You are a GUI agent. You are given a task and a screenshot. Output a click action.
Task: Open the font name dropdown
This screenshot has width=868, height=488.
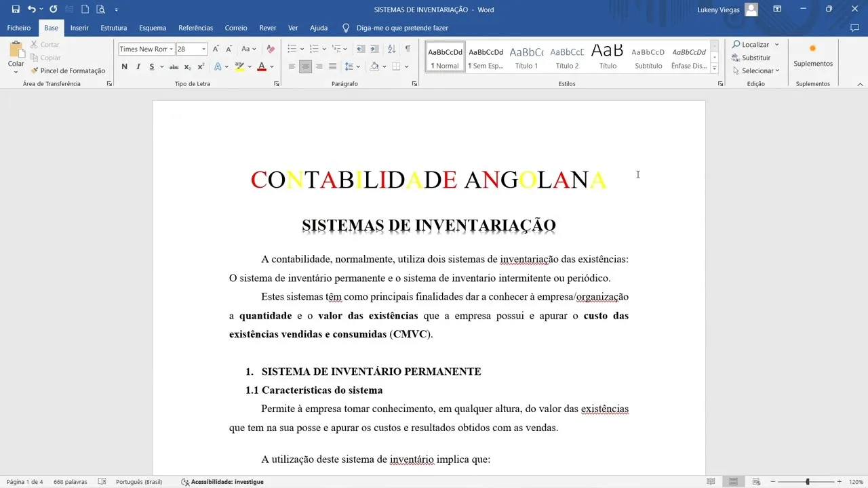171,49
